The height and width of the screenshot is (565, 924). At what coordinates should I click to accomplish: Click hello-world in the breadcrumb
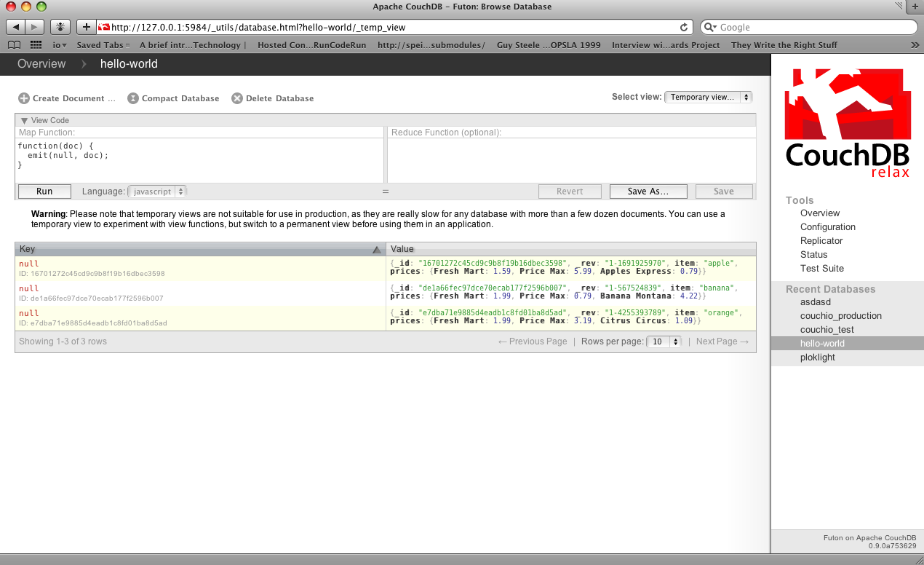129,64
